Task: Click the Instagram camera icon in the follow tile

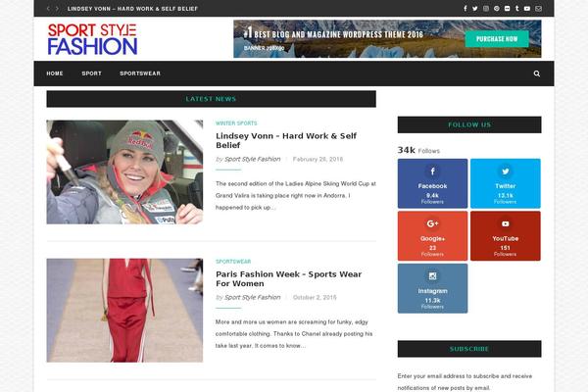Action: pos(432,276)
